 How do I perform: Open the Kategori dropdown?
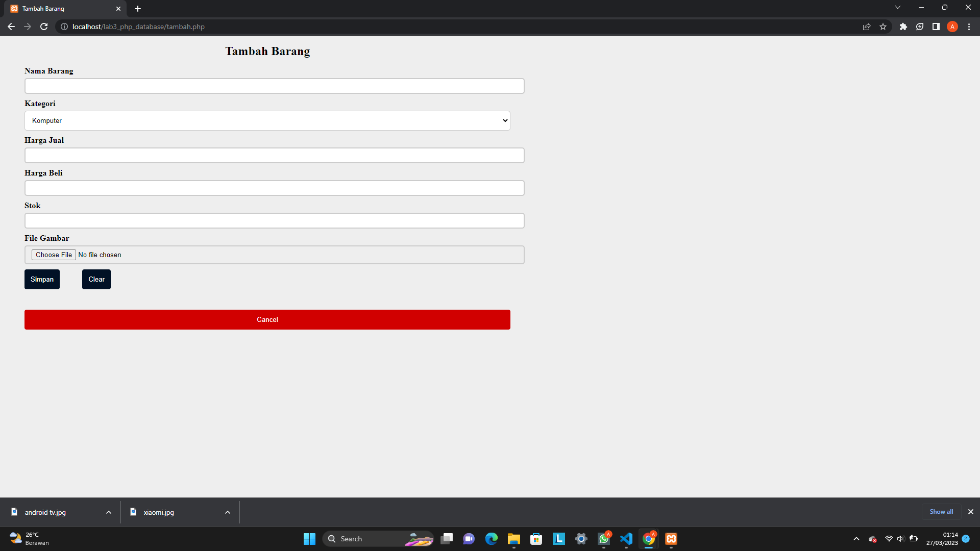point(267,120)
